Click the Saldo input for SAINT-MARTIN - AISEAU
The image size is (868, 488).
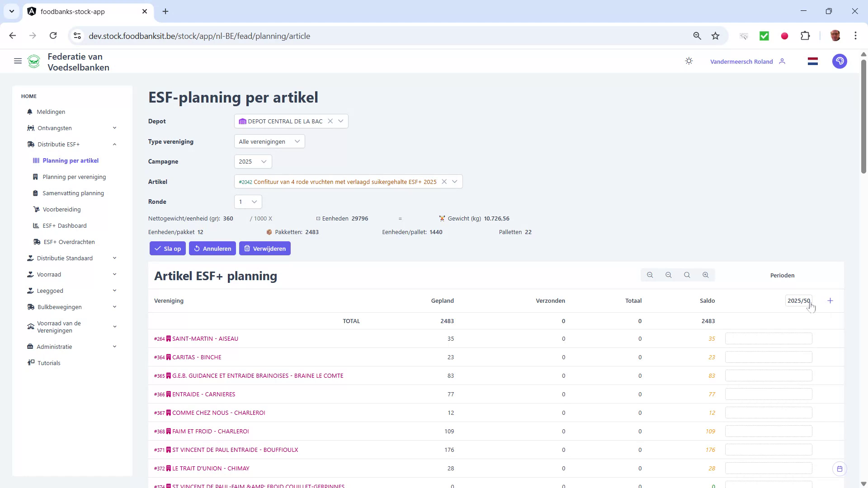coord(768,338)
